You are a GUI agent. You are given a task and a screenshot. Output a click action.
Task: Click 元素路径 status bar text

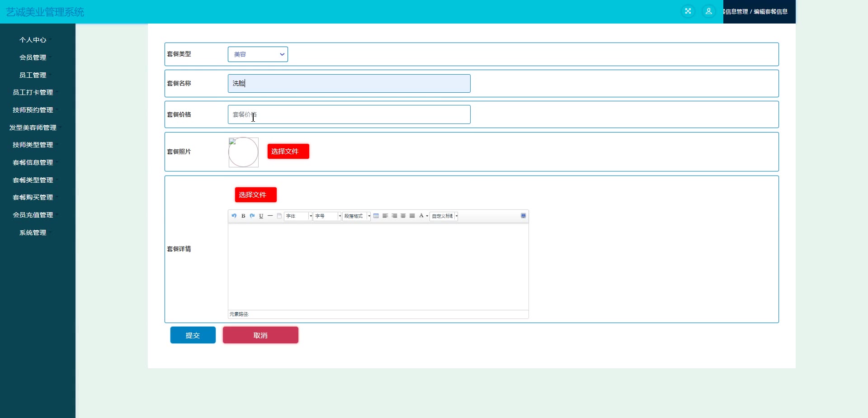239,314
